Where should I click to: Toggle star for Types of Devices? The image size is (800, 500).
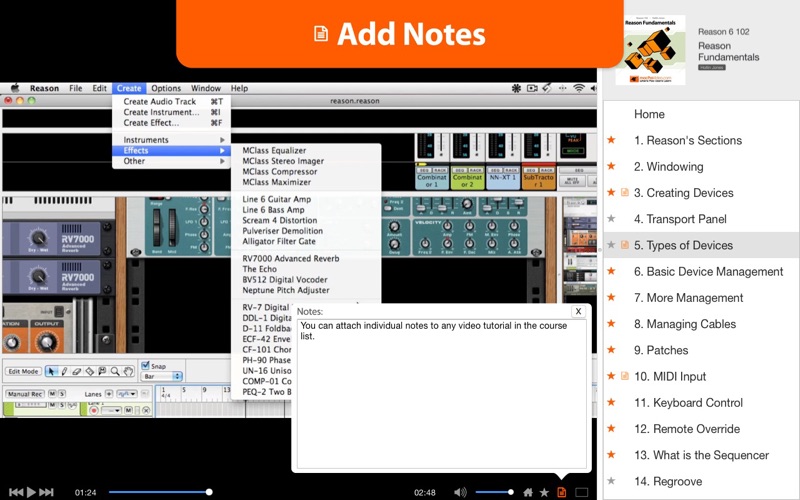(611, 245)
